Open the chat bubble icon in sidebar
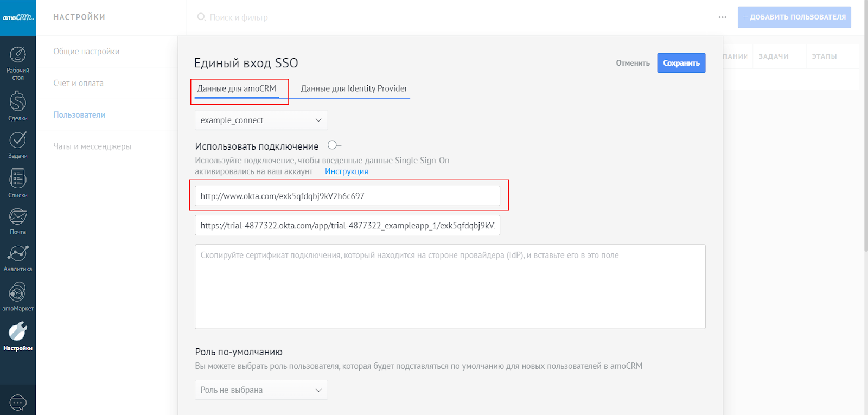The height and width of the screenshot is (415, 868). click(18, 403)
